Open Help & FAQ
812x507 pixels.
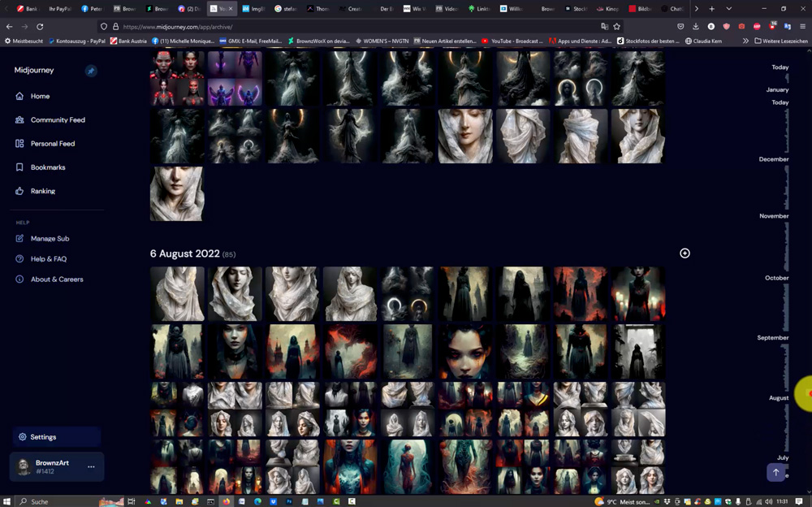pos(48,259)
